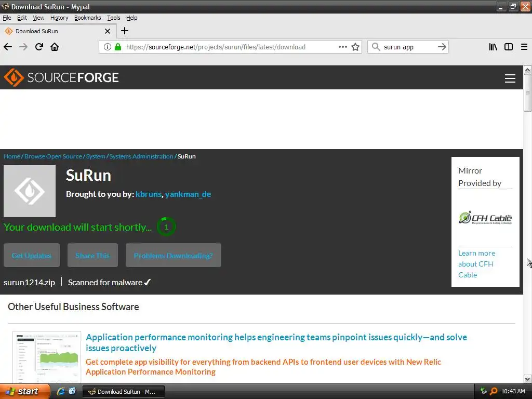Screen dimensions: 532x399
Task: Open the Library bookshelf icon
Action: pyautogui.click(x=493, y=47)
